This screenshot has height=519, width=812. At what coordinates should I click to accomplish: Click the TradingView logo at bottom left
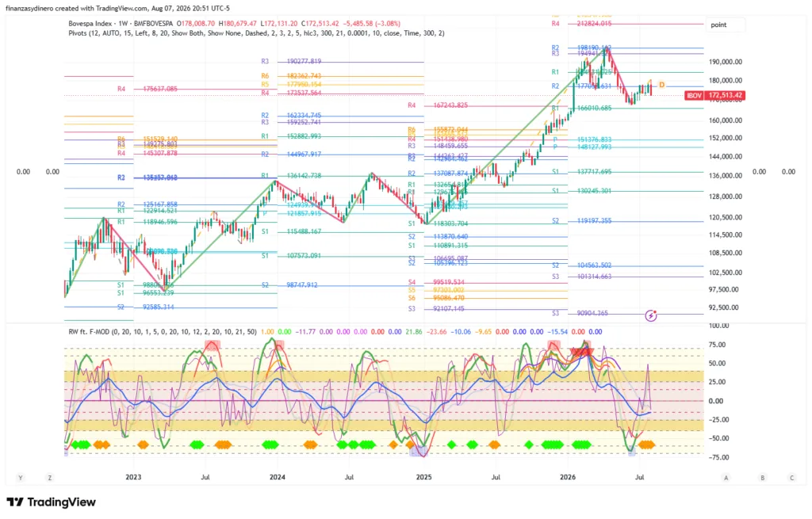point(52,502)
